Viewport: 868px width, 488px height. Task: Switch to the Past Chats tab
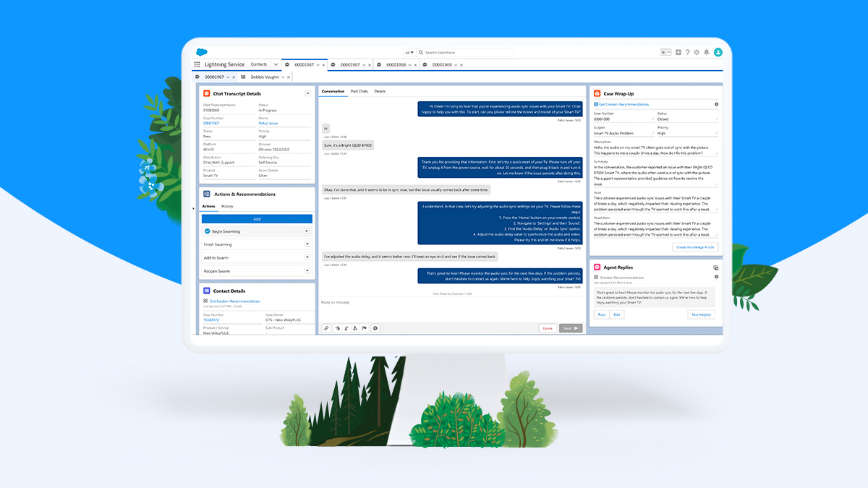click(359, 92)
